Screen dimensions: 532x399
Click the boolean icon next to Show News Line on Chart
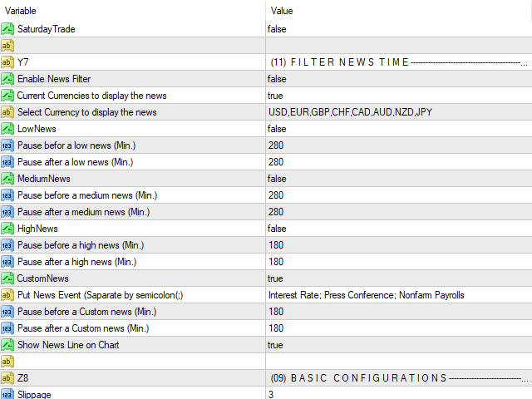pos(7,345)
